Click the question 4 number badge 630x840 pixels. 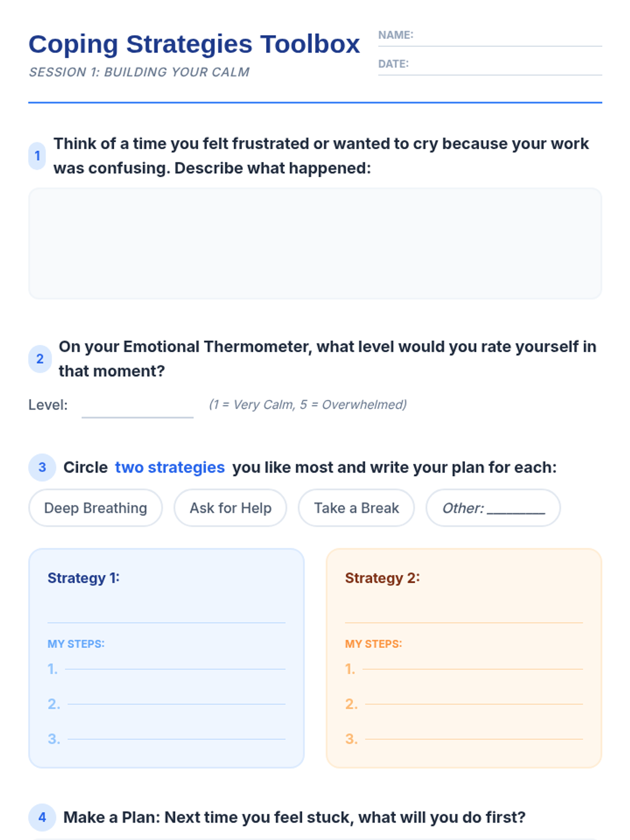[42, 817]
